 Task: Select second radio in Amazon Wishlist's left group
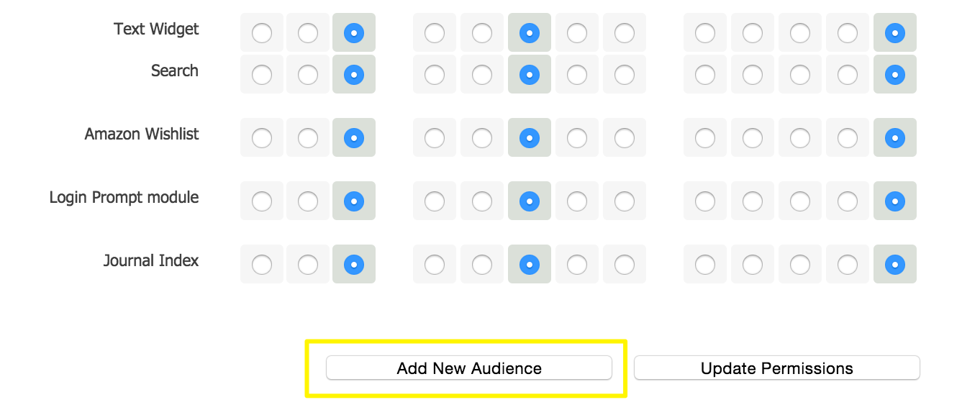pyautogui.click(x=308, y=137)
